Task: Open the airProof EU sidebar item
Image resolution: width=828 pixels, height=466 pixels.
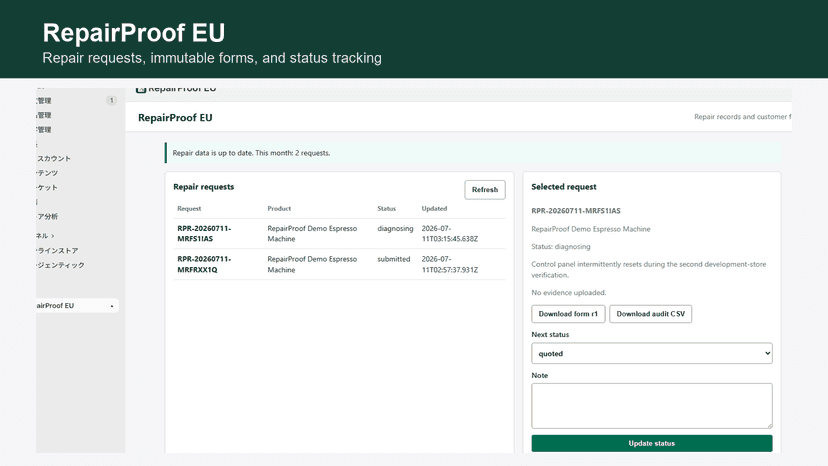Action: [77, 305]
